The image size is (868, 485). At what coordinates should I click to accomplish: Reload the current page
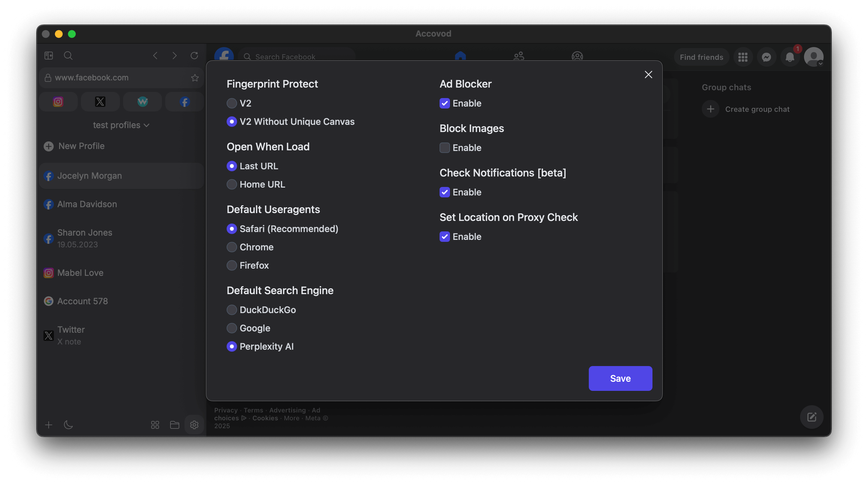point(194,56)
